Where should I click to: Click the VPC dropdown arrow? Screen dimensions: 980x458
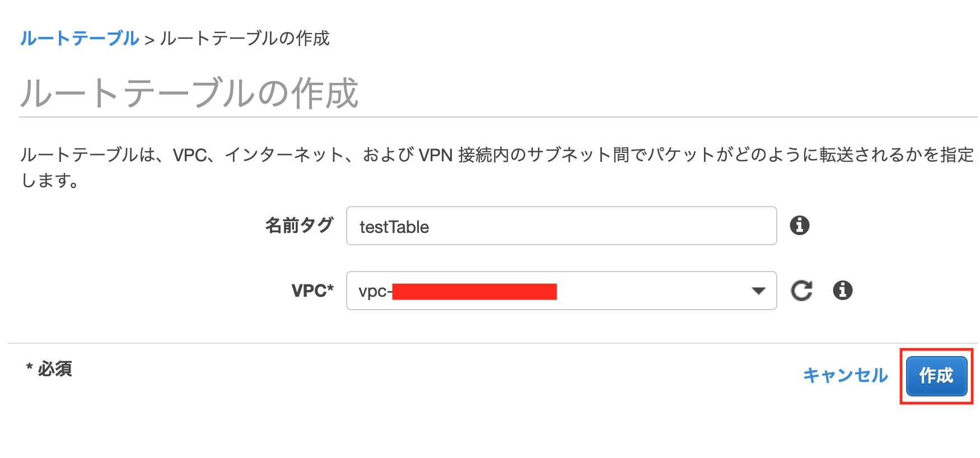(x=758, y=291)
